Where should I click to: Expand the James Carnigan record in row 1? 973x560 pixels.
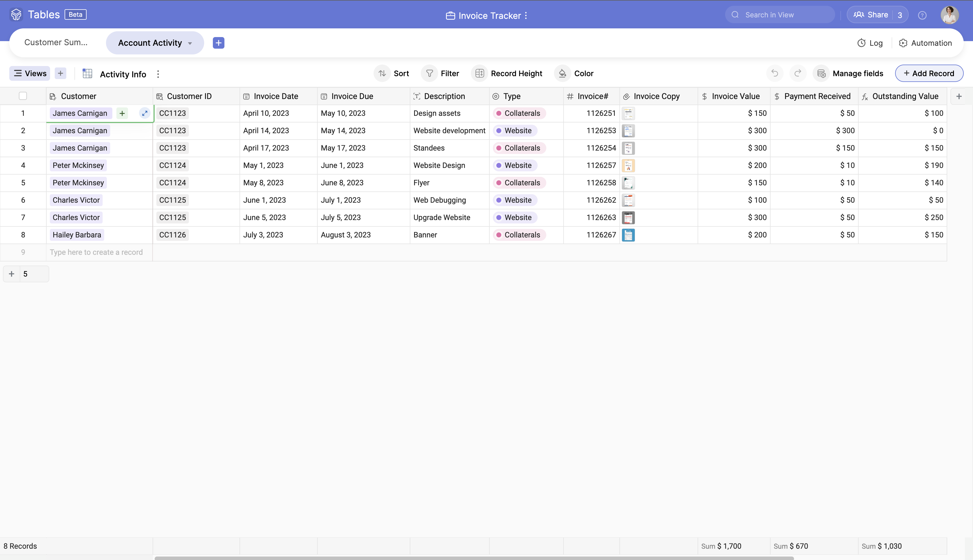145,113
